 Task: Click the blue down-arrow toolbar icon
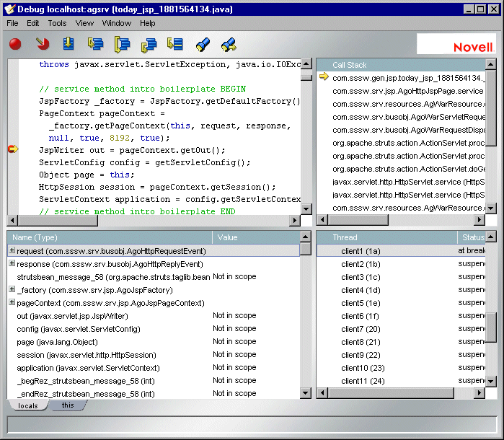tap(68, 45)
